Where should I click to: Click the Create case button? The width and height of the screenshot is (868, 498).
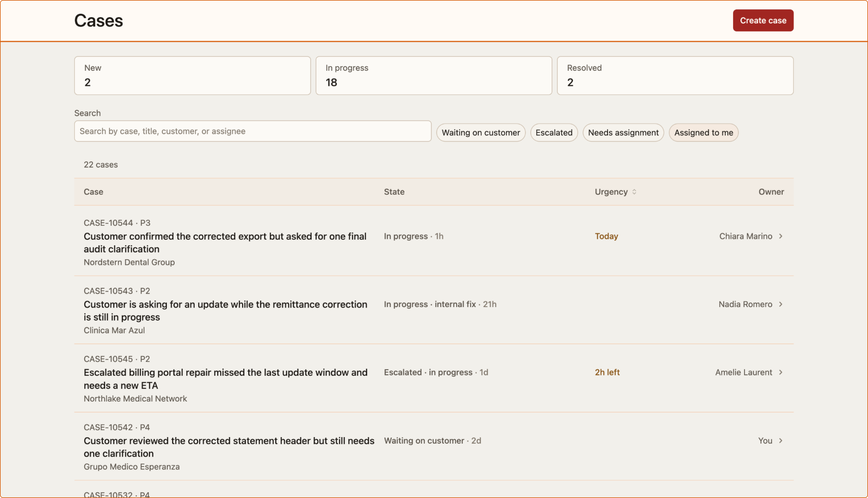point(763,20)
